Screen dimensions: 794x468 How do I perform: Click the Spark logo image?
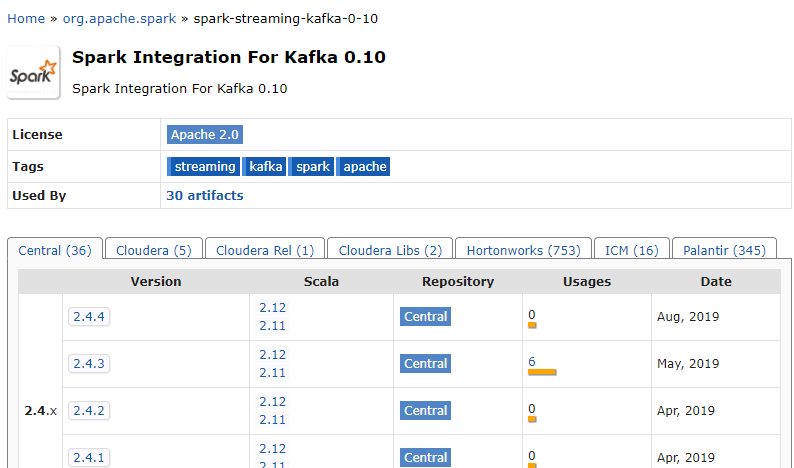(33, 72)
